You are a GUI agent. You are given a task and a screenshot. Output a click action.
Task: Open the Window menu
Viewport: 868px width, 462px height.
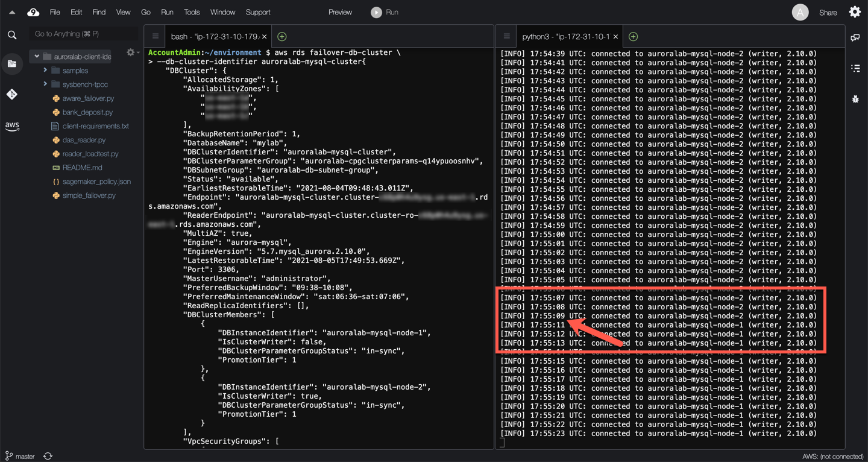(x=222, y=12)
